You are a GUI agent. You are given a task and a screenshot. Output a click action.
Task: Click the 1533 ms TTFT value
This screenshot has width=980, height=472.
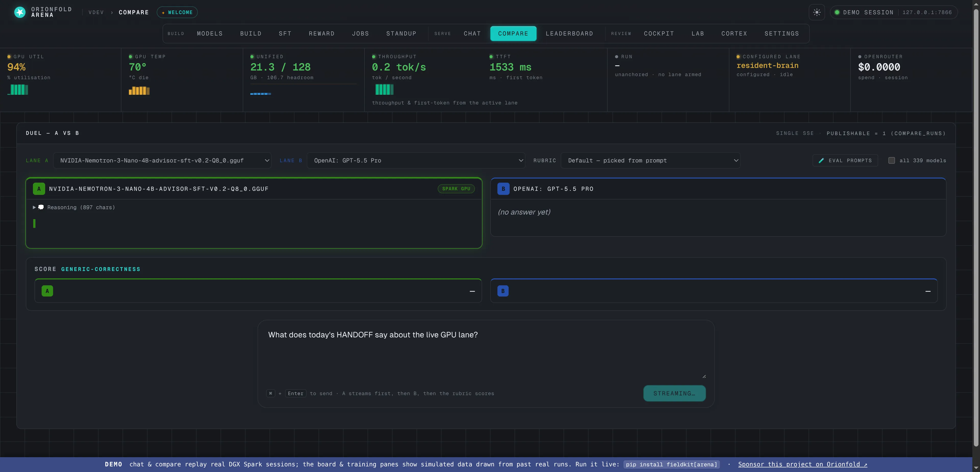tap(510, 67)
